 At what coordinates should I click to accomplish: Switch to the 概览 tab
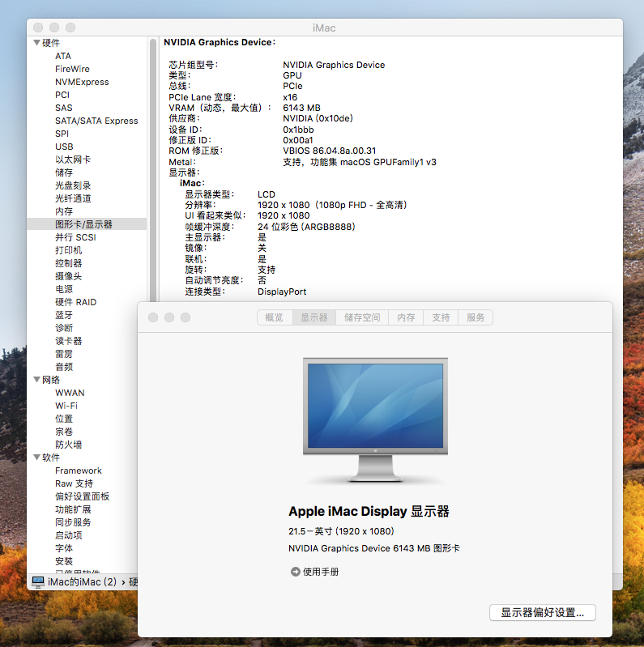pyautogui.click(x=275, y=317)
